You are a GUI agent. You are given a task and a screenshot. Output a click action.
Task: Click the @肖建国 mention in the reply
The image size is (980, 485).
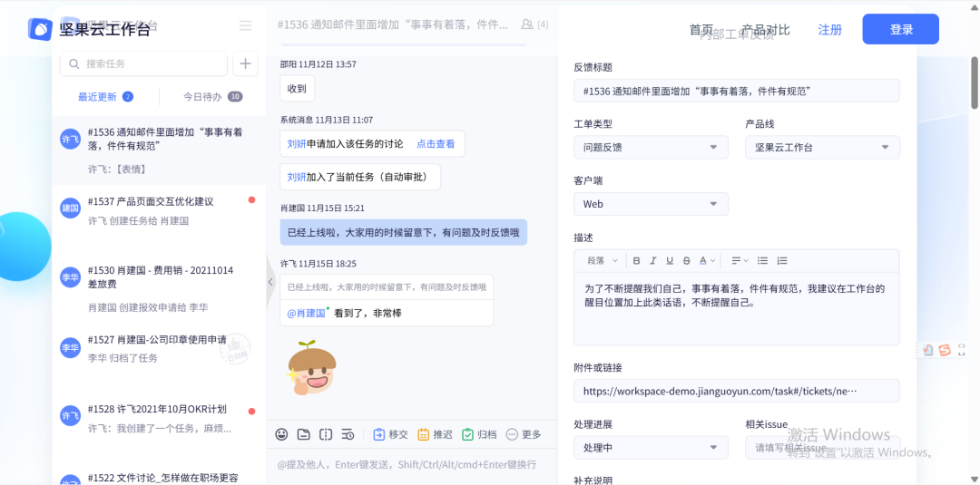pyautogui.click(x=307, y=313)
